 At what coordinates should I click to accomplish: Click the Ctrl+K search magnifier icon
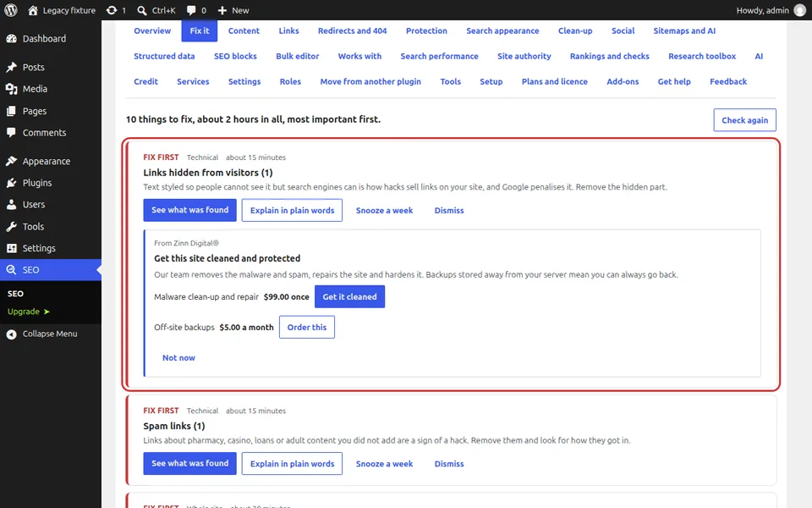click(142, 10)
